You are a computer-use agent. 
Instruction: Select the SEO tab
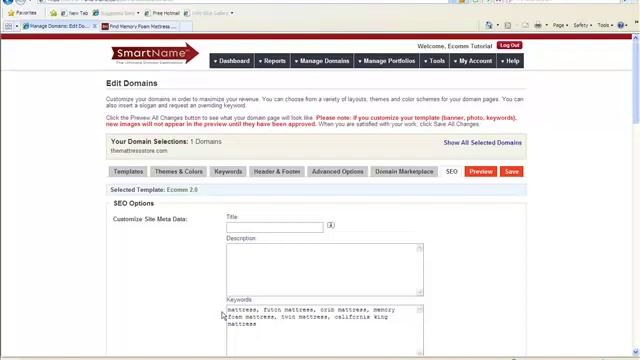click(451, 171)
